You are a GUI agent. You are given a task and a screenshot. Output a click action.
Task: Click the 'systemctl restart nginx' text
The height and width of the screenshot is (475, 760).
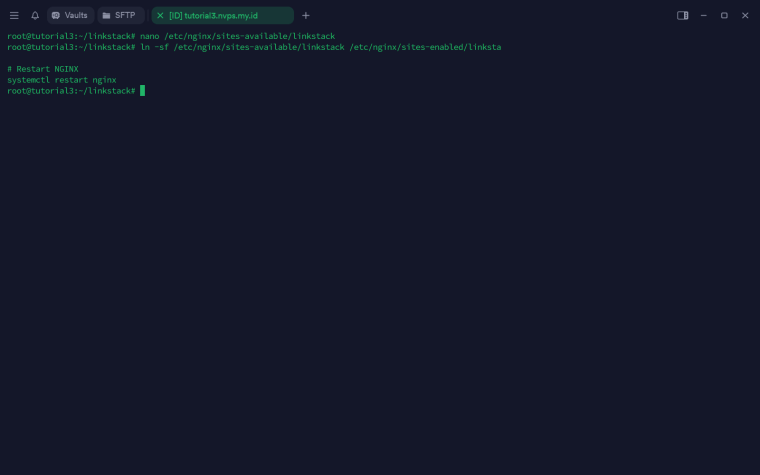62,80
